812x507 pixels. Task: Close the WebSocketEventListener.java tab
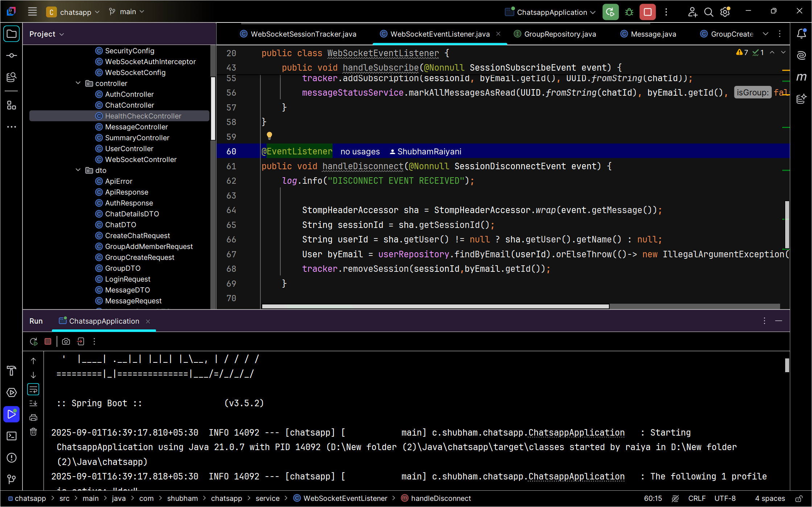click(498, 34)
